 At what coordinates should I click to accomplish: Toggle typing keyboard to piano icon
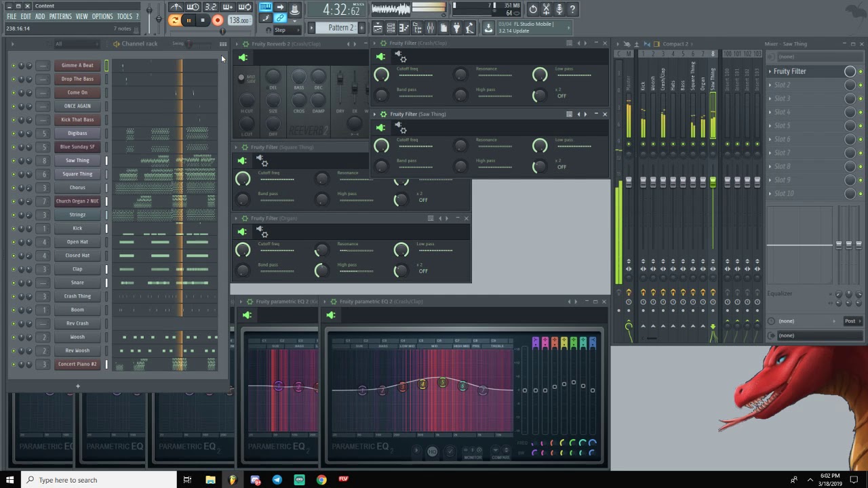(x=265, y=7)
